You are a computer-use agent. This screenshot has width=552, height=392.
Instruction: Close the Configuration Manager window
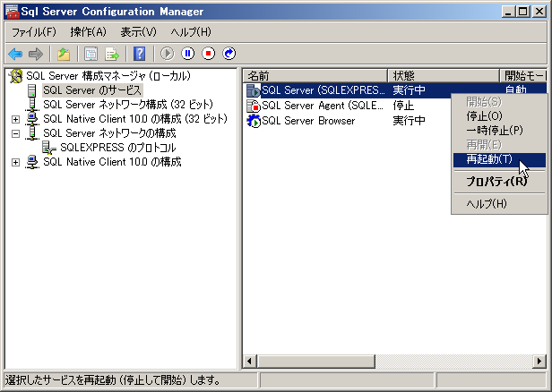click(x=539, y=12)
